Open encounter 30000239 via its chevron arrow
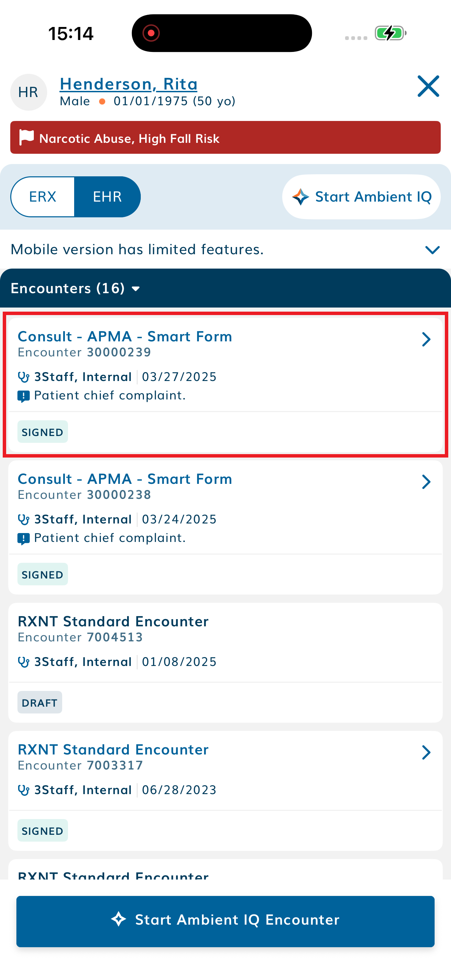 click(426, 339)
